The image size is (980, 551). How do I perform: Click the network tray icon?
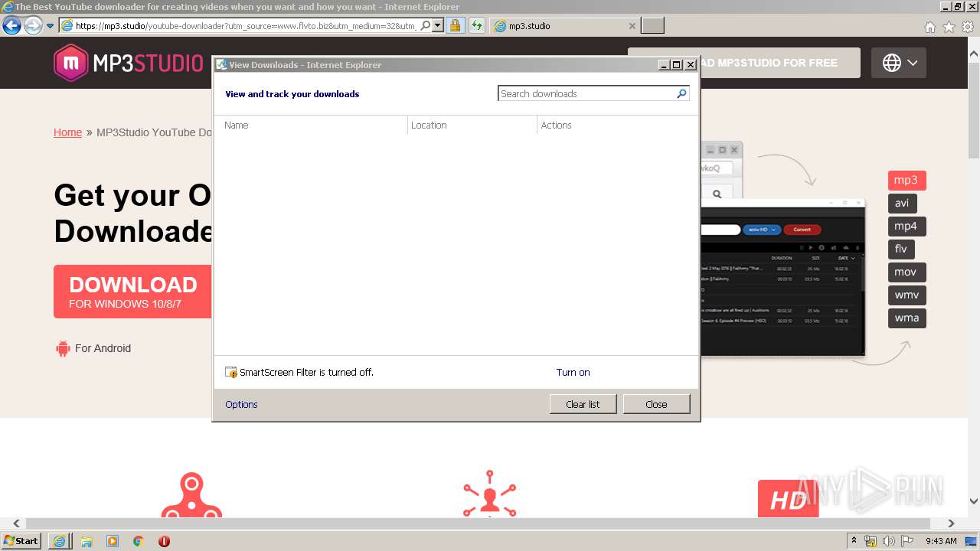871,541
